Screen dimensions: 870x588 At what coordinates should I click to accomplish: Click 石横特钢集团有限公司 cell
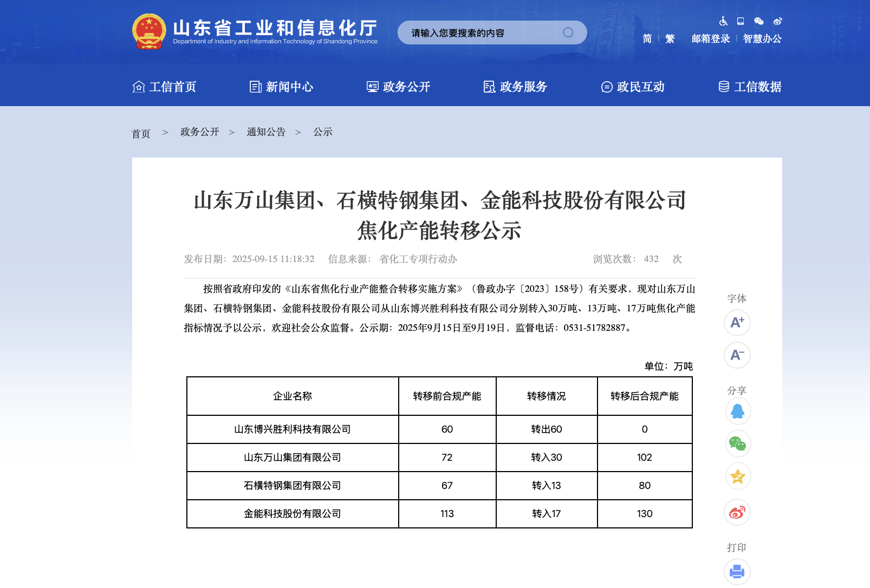coord(293,486)
